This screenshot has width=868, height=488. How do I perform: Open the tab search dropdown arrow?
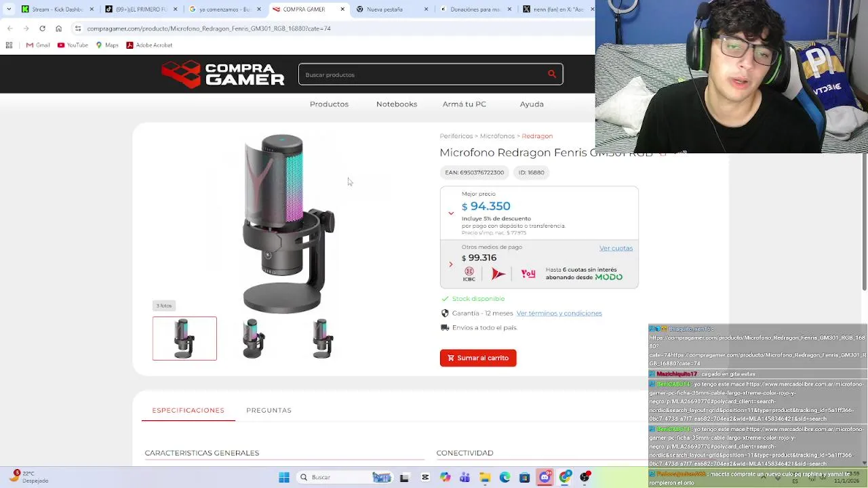(x=9, y=9)
